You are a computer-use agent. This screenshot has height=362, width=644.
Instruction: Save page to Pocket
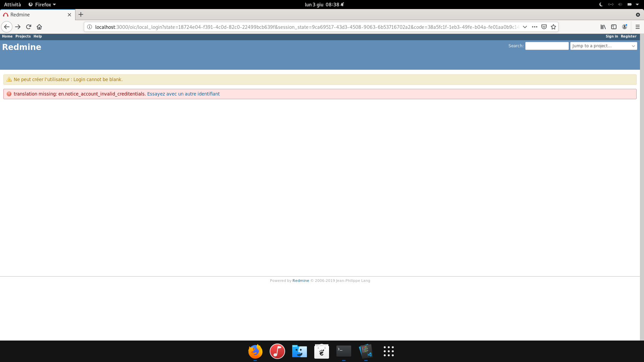[x=544, y=27]
